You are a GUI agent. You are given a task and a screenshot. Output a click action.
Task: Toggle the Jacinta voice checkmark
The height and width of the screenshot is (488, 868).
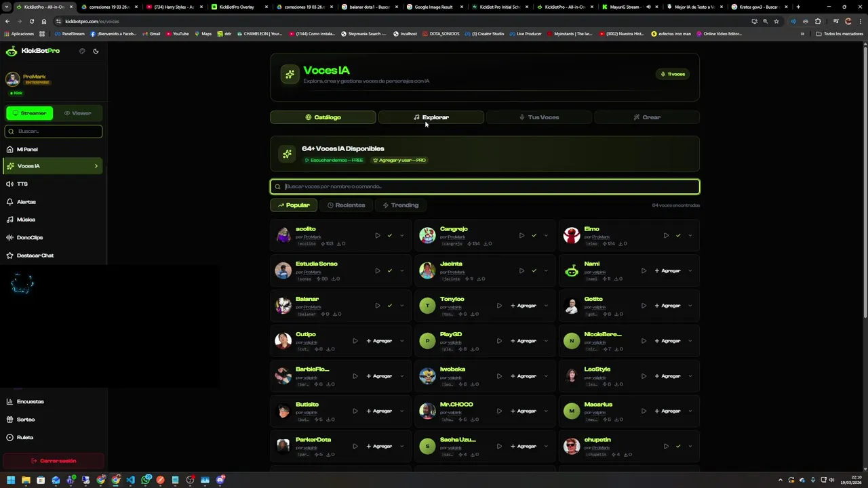coord(534,270)
